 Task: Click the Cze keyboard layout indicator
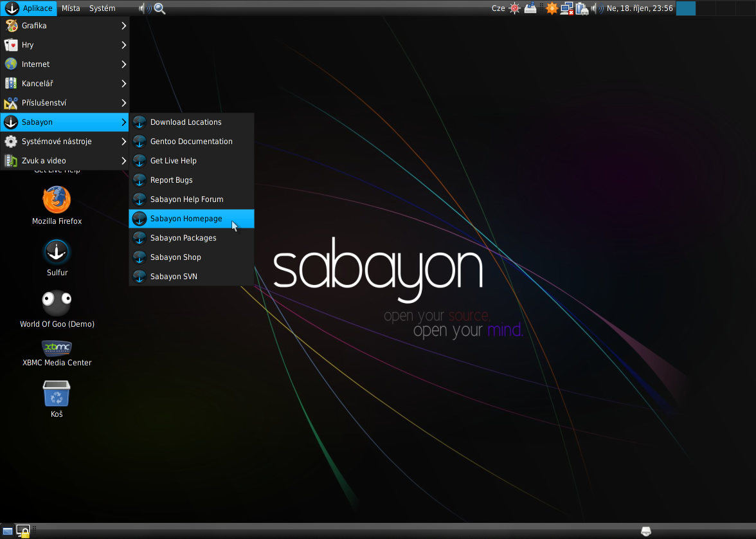click(x=498, y=8)
